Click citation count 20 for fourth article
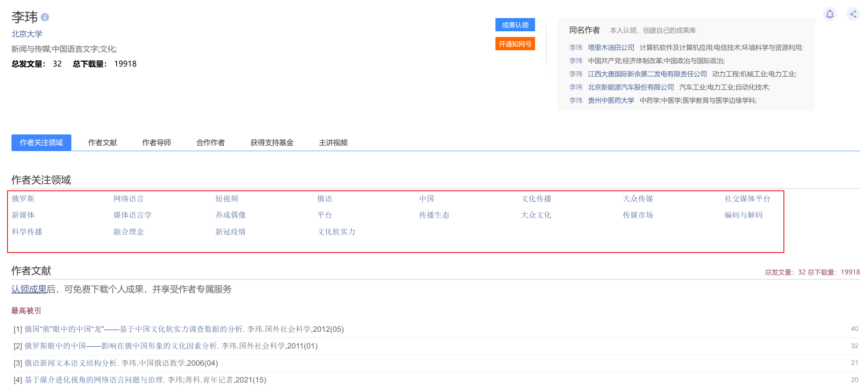The image size is (868, 386). click(x=854, y=380)
